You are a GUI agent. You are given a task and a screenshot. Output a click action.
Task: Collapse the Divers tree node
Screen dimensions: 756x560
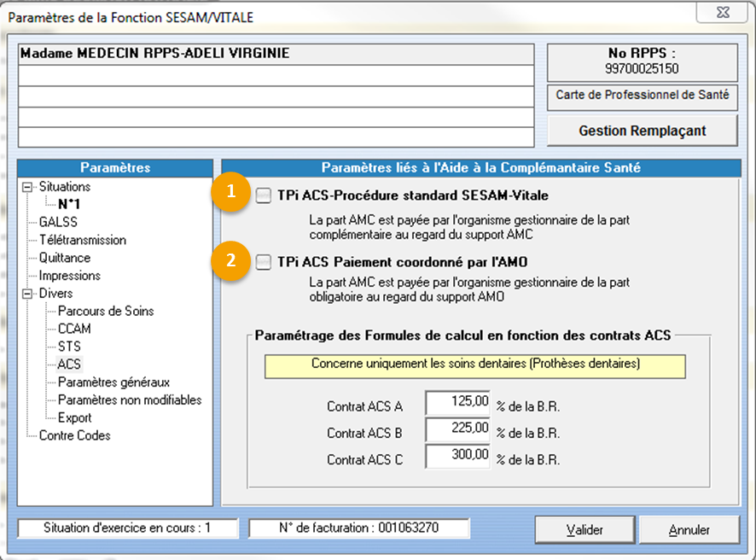click(27, 294)
